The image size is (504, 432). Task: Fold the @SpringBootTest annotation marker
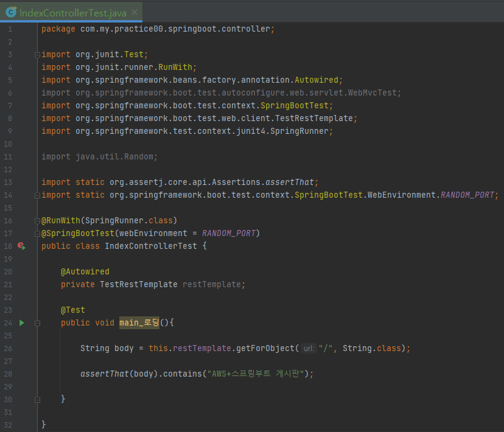[37, 234]
